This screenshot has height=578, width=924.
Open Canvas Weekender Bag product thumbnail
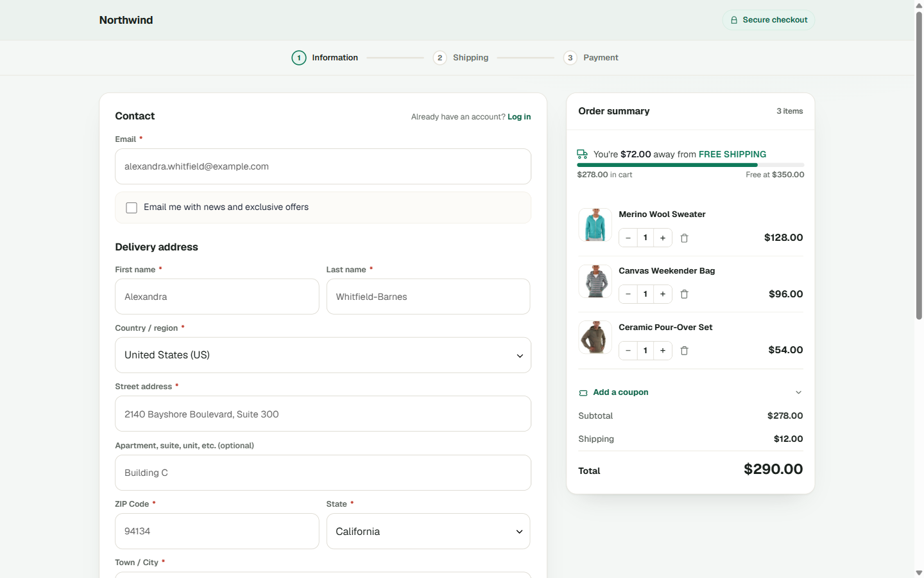pos(595,281)
